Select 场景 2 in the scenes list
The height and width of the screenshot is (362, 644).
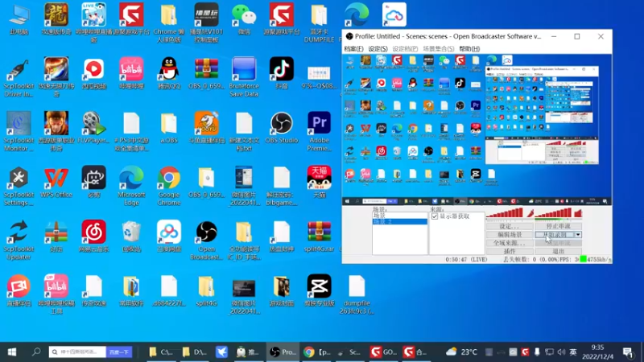pyautogui.click(x=399, y=222)
